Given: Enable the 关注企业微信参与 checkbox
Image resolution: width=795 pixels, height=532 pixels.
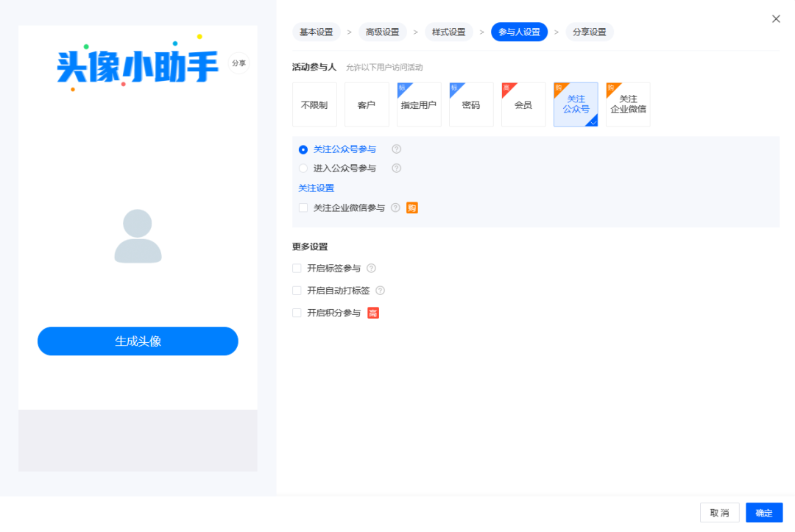Looking at the screenshot, I should pyautogui.click(x=303, y=208).
